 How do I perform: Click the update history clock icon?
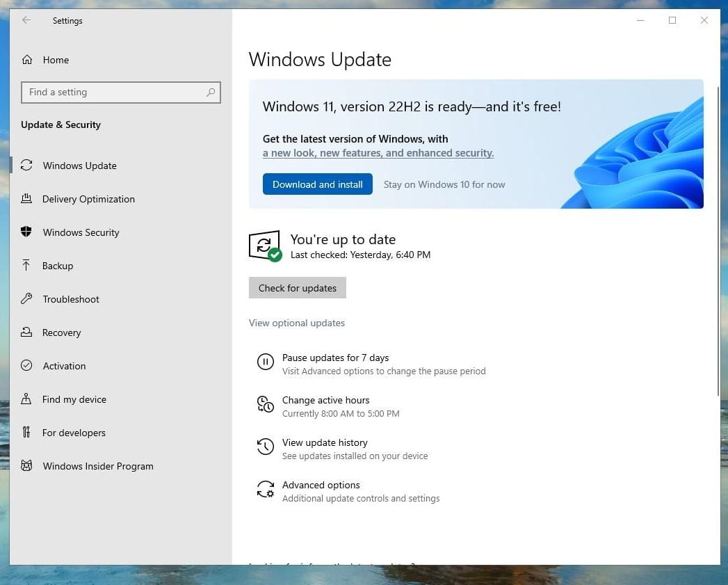click(x=266, y=447)
